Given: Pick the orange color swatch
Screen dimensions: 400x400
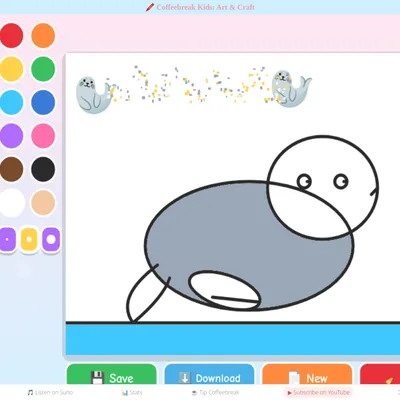Looking at the screenshot, I should [x=43, y=35].
